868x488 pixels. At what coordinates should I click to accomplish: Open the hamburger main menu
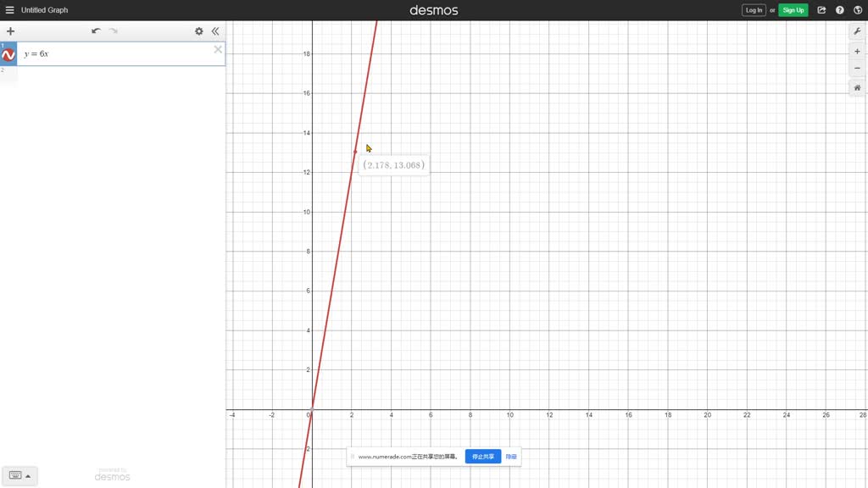pyautogui.click(x=9, y=9)
